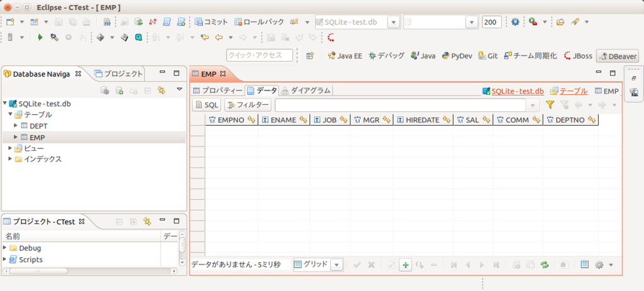Open the new SQL script icon with plus

click(x=180, y=22)
